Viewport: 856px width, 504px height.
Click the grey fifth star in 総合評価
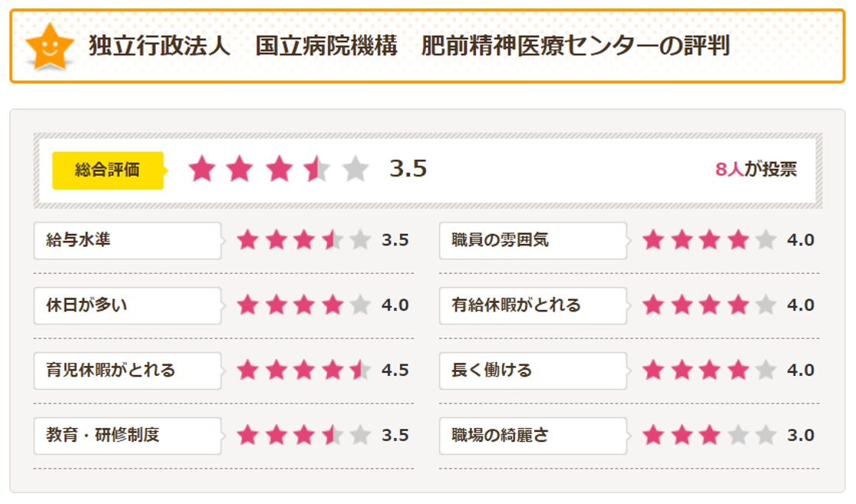point(355,170)
